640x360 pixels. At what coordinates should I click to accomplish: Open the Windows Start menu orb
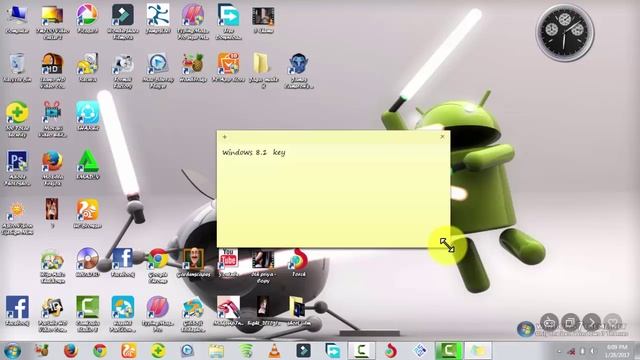coord(12,351)
